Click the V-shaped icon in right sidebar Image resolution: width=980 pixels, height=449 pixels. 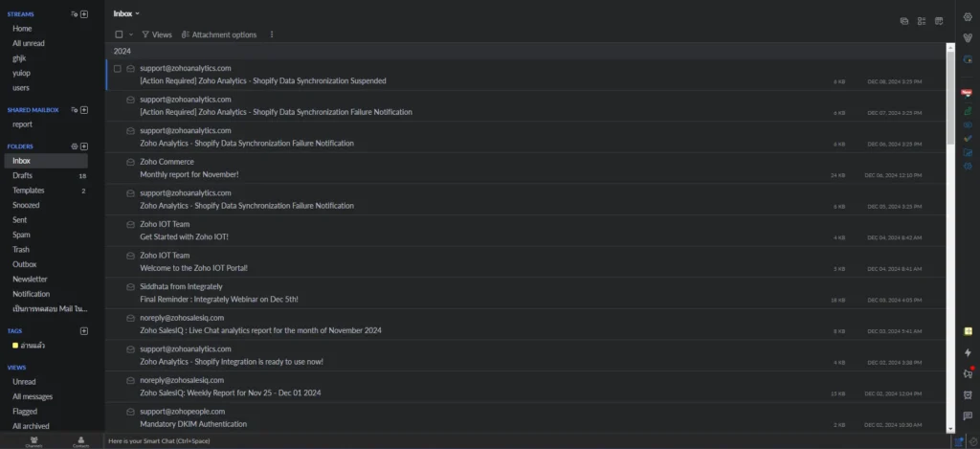coord(968,38)
